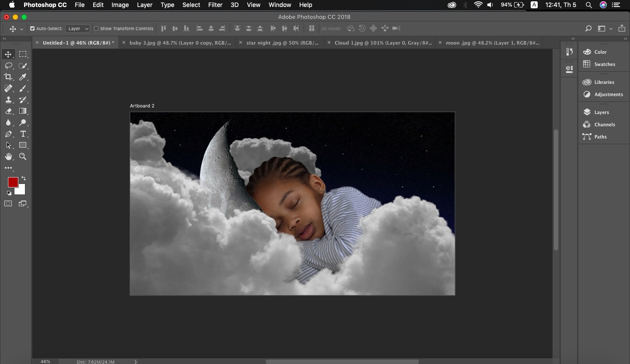Screen dimensions: 630x364
Task: Select the Eyedropper tool
Action: point(23,77)
